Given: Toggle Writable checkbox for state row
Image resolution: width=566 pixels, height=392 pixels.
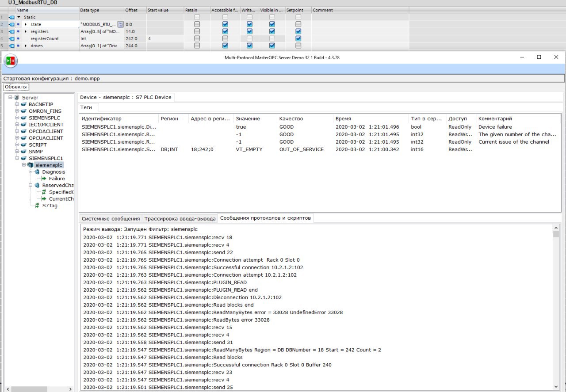Looking at the screenshot, I should (249, 24).
